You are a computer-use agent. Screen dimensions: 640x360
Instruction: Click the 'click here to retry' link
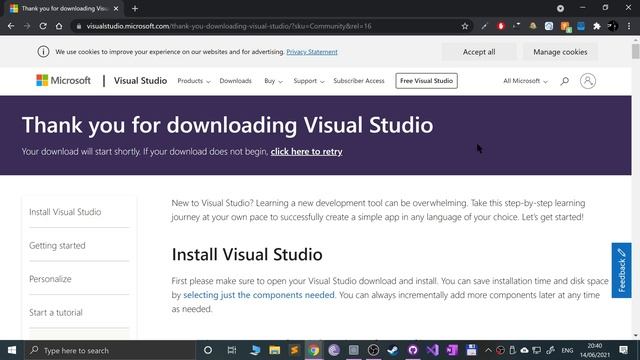click(x=307, y=151)
